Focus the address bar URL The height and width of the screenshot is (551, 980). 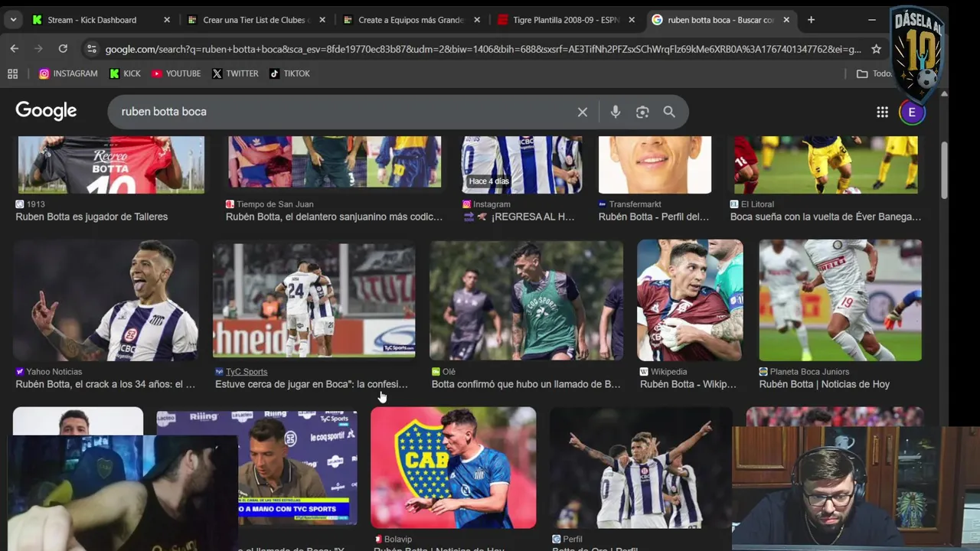(x=482, y=49)
